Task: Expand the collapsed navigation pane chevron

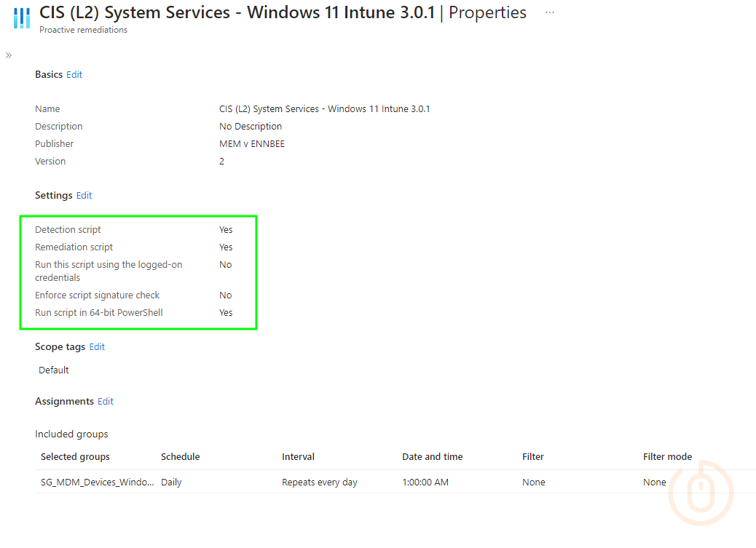Action: pos(8,55)
